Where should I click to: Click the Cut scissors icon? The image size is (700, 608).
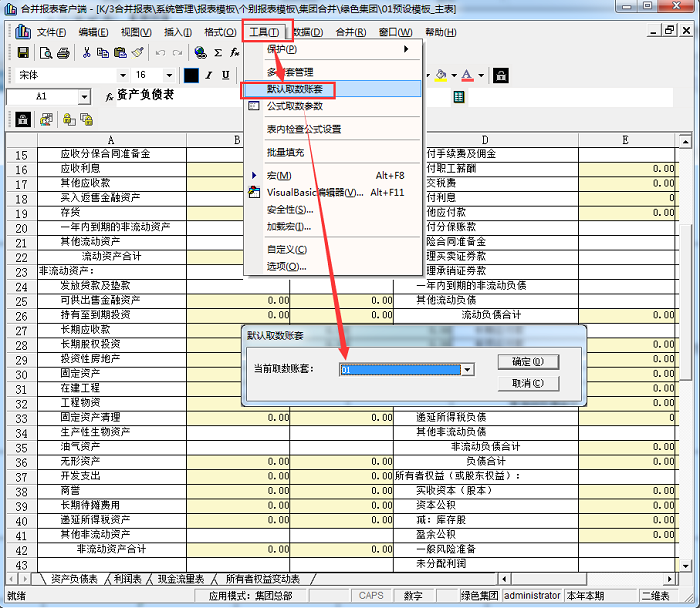pos(87,52)
